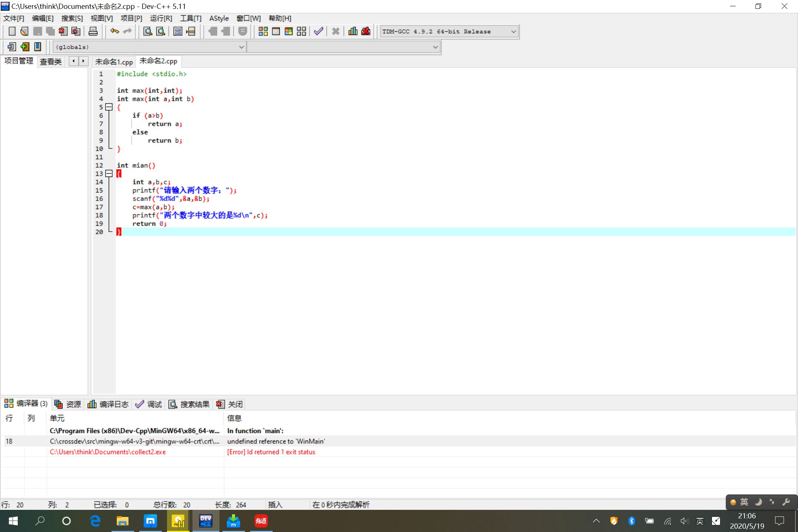This screenshot has width=798, height=532.
Task: Select the '[Error] ld returned 1 exit status' row
Action: click(399, 452)
